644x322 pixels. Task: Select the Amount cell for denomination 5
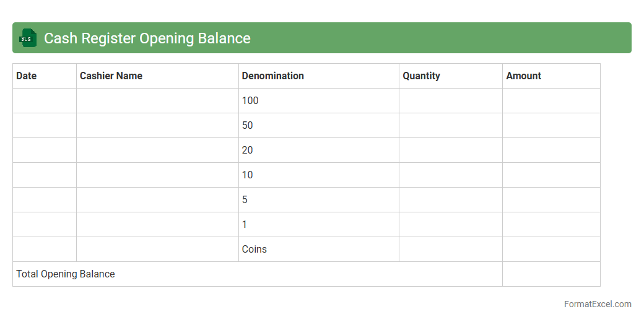551,199
